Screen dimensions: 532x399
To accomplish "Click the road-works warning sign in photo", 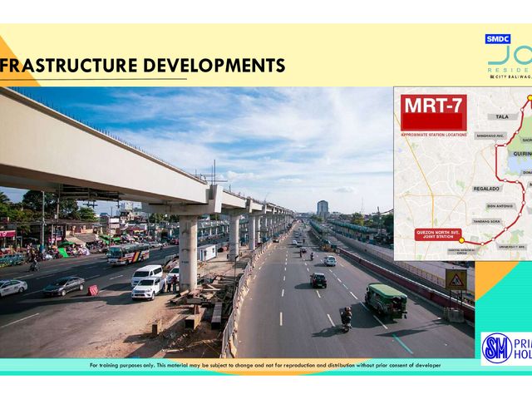I will 456,279.
